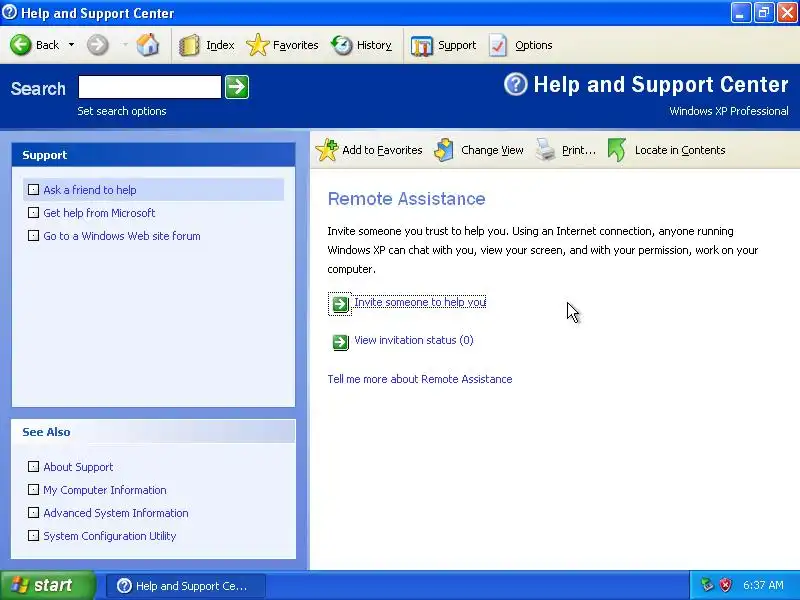Click the red security shield tray icon
Viewport: 800px width, 600px height.
point(725,585)
